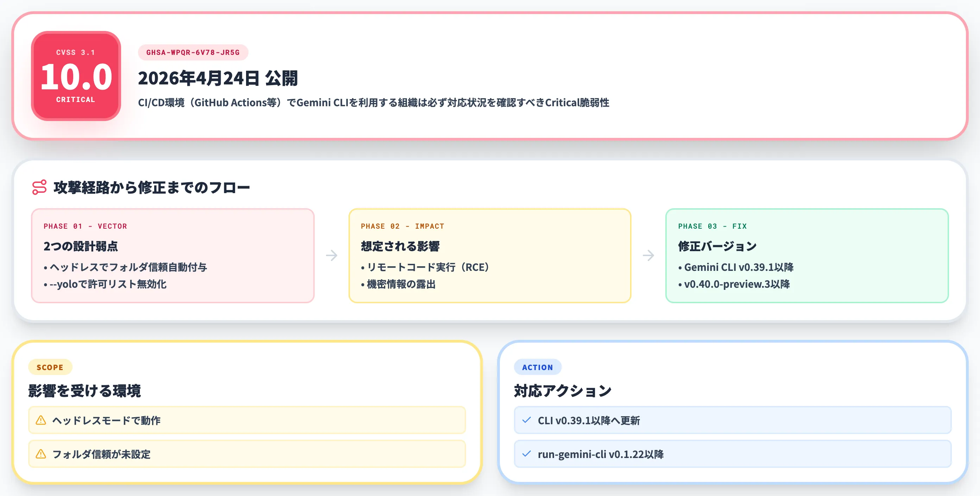Screen dimensions: 980x496
Task: Click the v0.40.0-preview.3以降 bullet
Action: pos(734,284)
